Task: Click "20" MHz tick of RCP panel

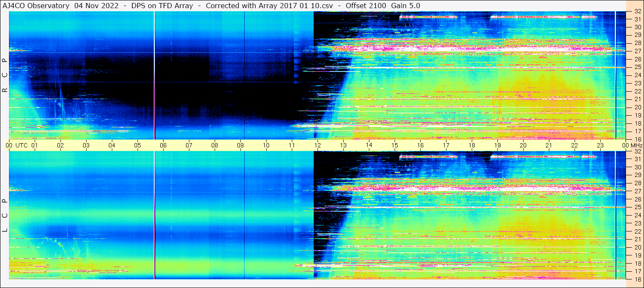Action: click(638, 107)
